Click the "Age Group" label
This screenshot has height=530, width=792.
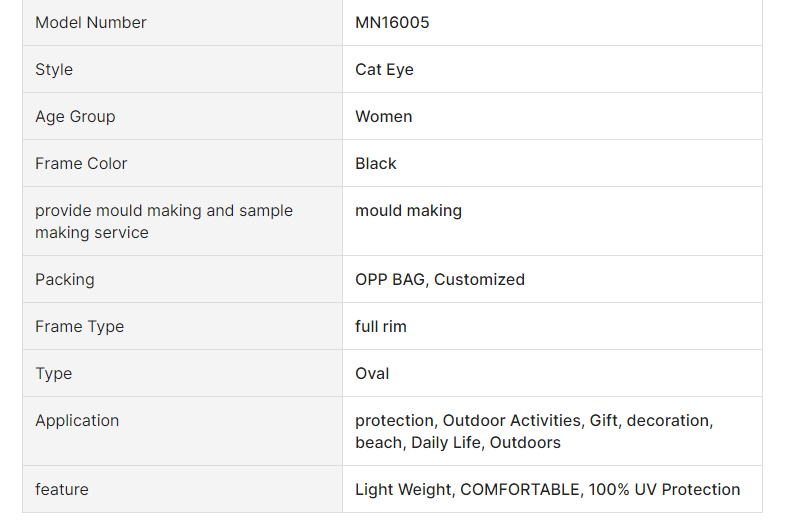(x=75, y=116)
